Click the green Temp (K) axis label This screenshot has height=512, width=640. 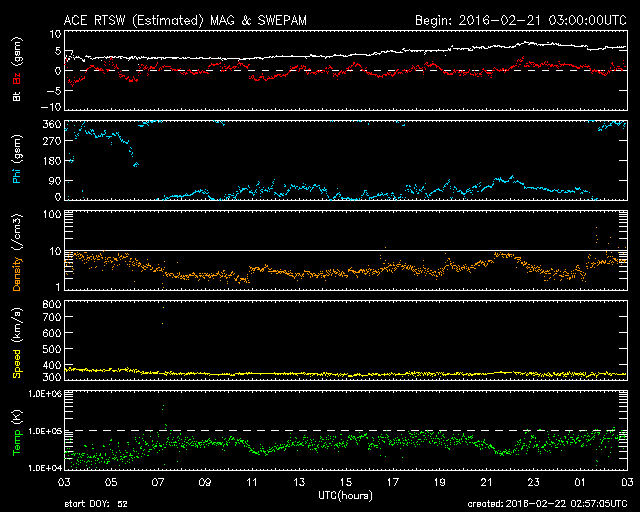(x=16, y=430)
